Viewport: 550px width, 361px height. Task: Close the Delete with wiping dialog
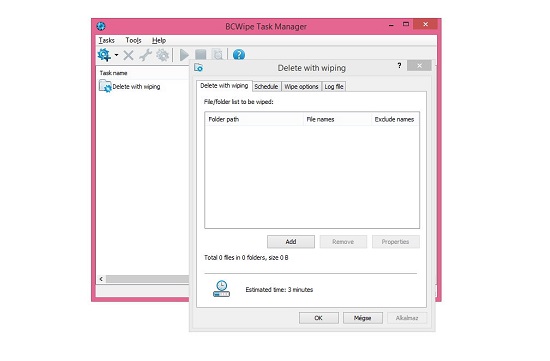[419, 66]
